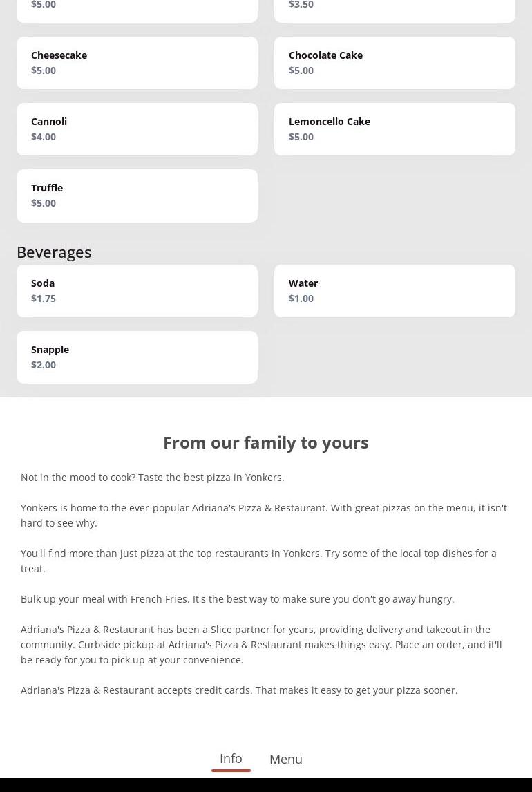Choose the Snapple drink item
This screenshot has width=532, height=792.
[x=137, y=357]
